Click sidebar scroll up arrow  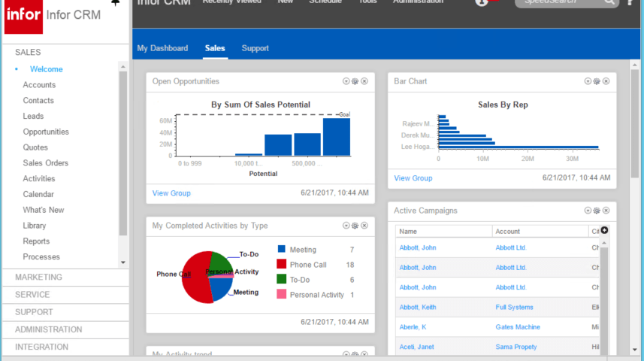click(x=122, y=67)
